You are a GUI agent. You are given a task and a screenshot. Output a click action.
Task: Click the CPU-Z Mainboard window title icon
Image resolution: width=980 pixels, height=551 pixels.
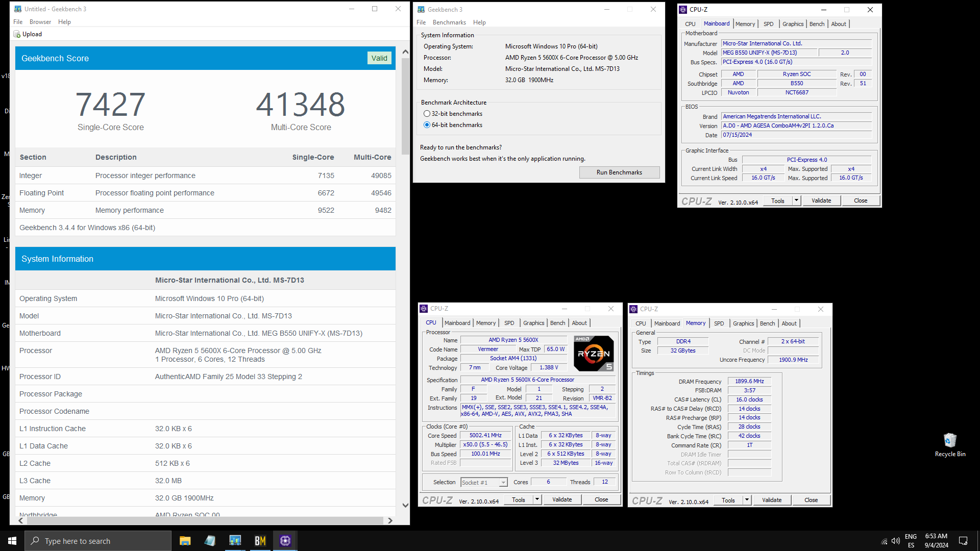tap(683, 10)
